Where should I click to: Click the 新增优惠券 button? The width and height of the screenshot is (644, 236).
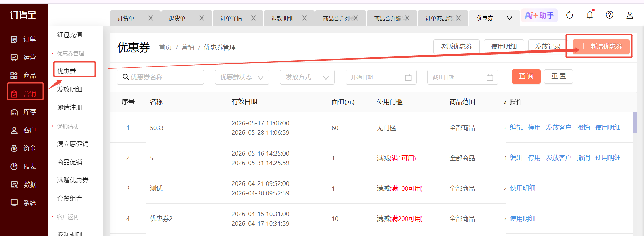[x=601, y=46]
